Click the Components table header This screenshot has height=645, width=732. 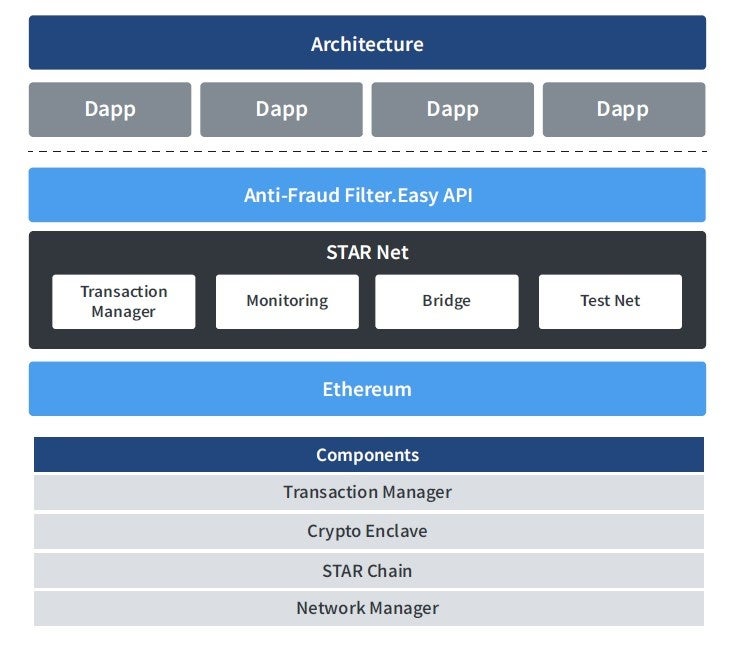[369, 455]
